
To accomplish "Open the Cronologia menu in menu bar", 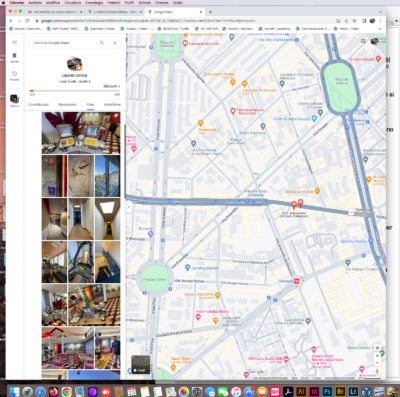I will (x=94, y=2).
